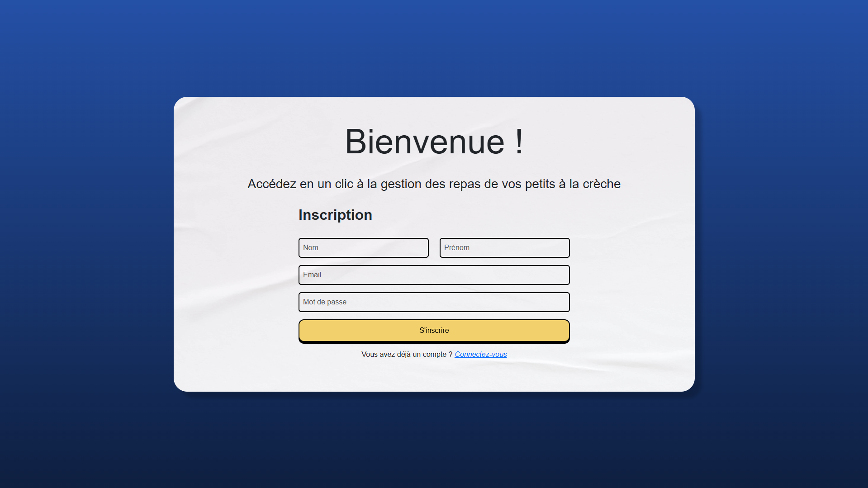Select the Email input box

tap(434, 275)
